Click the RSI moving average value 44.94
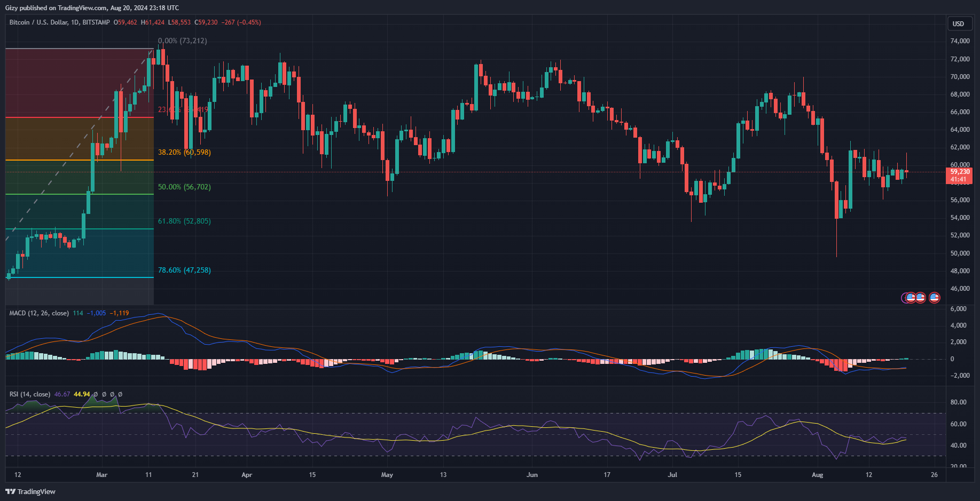 point(82,394)
